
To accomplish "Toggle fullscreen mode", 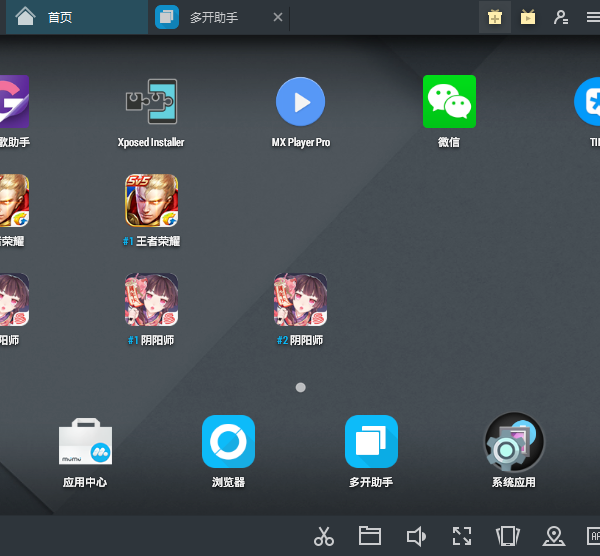I will tap(462, 536).
